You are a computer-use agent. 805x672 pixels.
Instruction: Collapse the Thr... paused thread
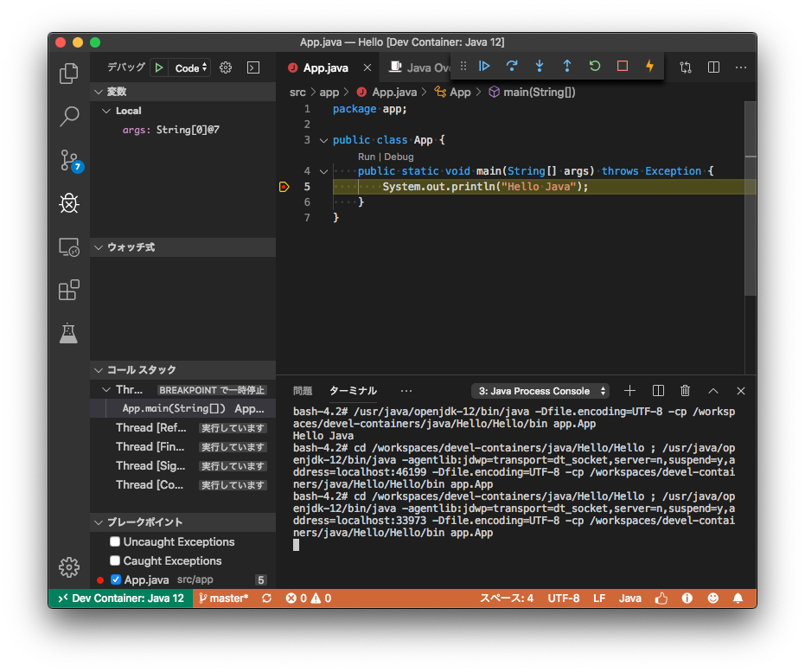(106, 390)
